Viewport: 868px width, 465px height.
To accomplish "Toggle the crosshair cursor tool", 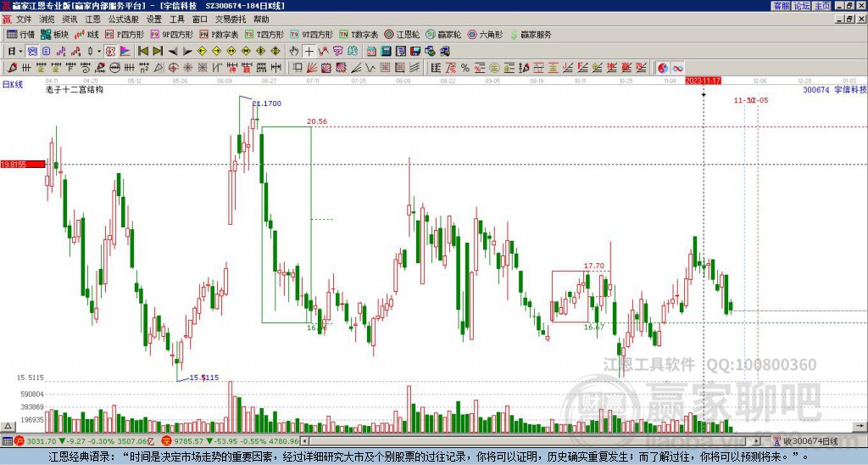I will [x=309, y=52].
